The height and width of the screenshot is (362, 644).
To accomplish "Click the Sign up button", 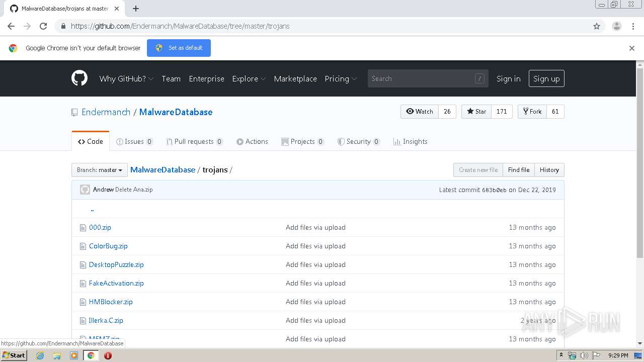I will coord(546,78).
